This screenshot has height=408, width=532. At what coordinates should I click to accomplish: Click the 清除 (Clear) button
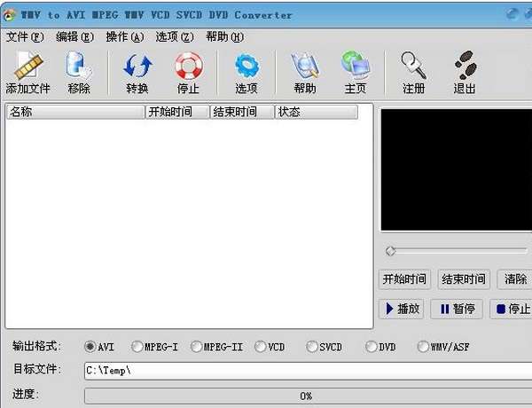point(515,279)
